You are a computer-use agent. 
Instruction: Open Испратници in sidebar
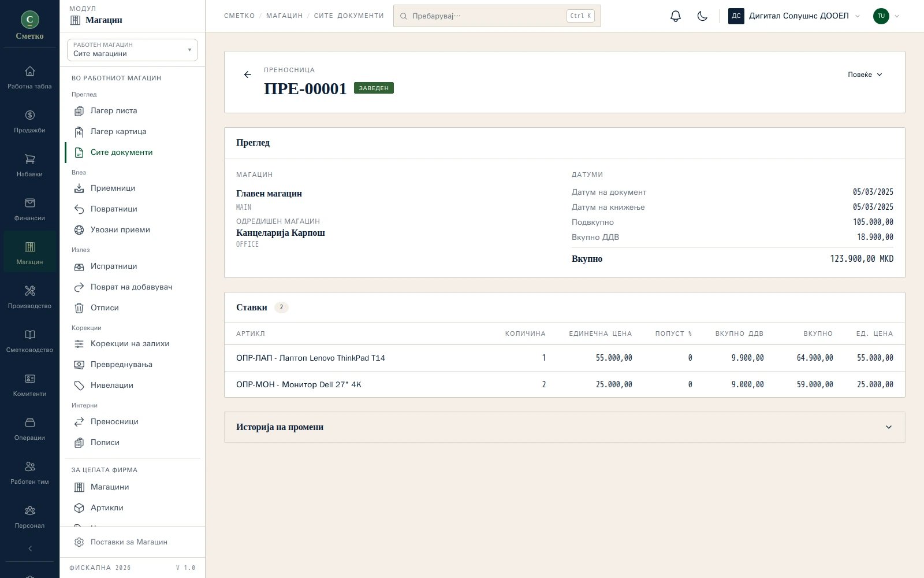132,266
